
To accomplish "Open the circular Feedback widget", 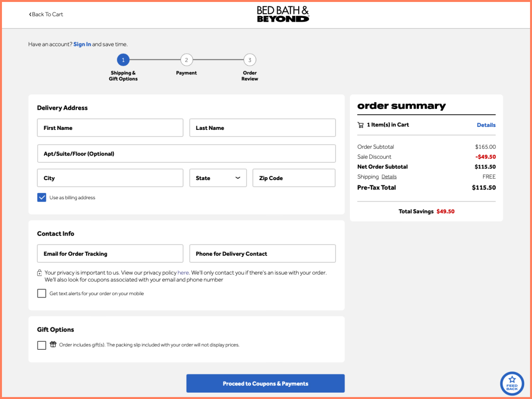I will click(512, 384).
